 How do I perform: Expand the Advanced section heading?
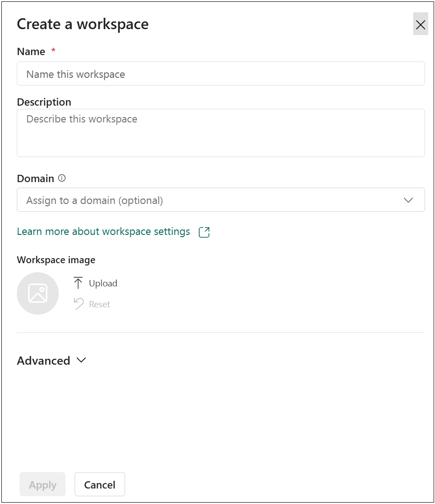point(44,361)
